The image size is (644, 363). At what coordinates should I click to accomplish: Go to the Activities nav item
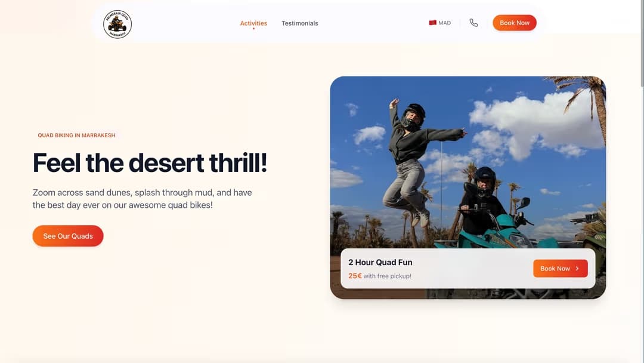click(253, 23)
